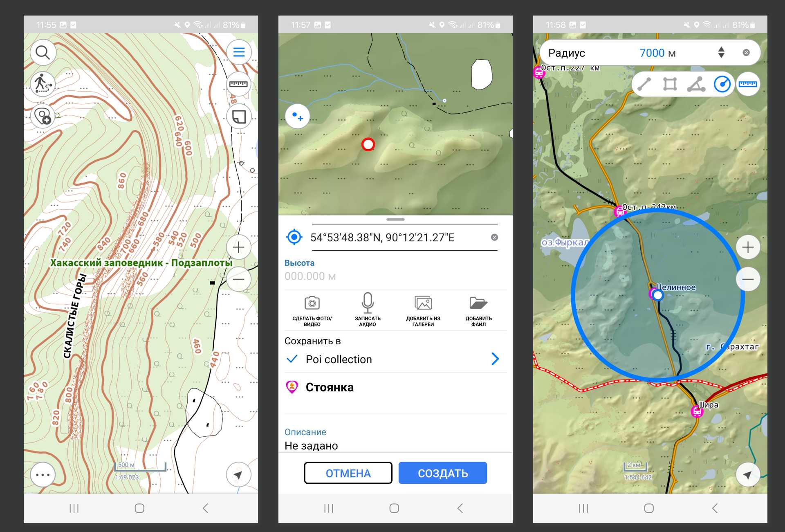
Task: Select the line distance measuring tool
Action: point(644,84)
